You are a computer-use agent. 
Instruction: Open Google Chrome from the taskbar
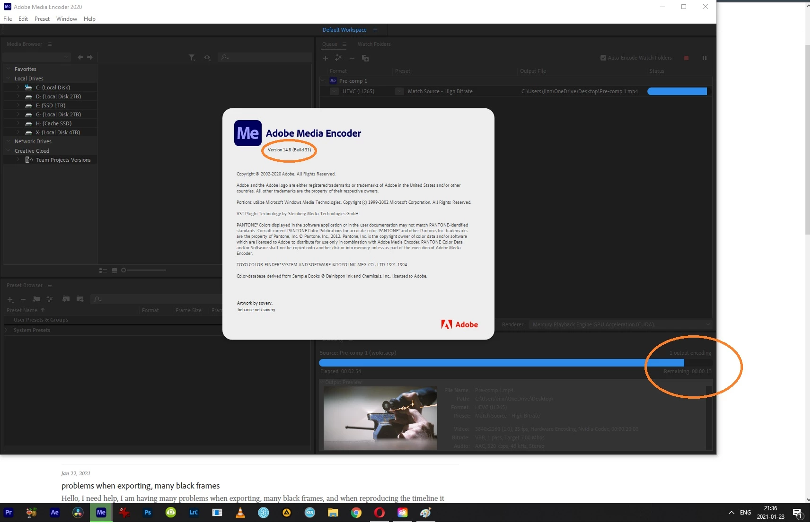tap(356, 513)
